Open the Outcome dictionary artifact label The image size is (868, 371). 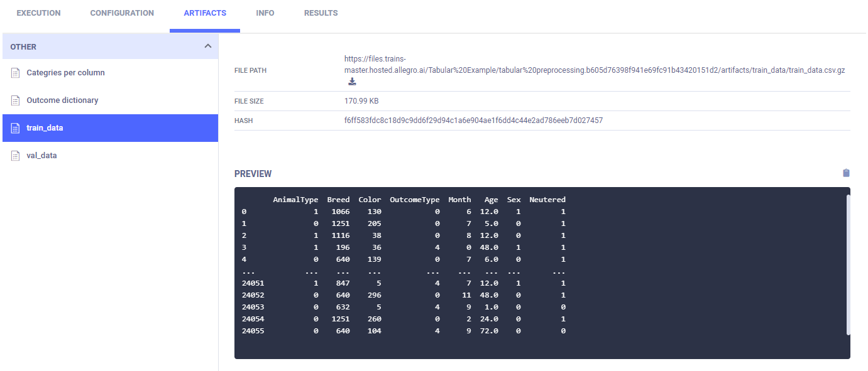click(x=62, y=100)
